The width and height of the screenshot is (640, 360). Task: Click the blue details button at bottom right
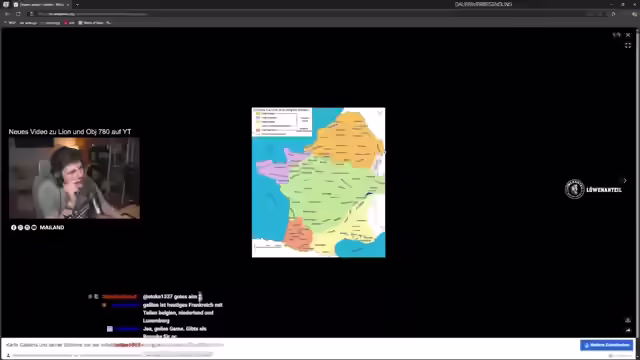[607, 345]
